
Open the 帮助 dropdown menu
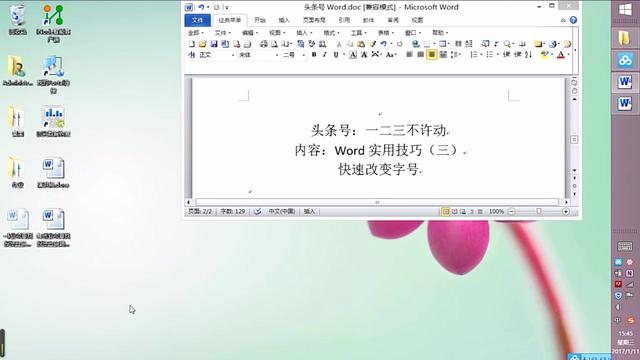click(440, 33)
